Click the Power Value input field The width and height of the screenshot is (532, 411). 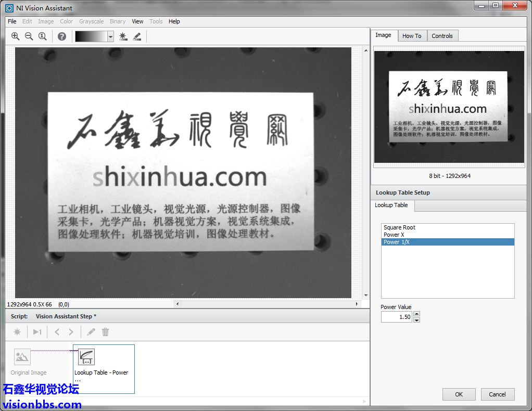click(x=396, y=317)
